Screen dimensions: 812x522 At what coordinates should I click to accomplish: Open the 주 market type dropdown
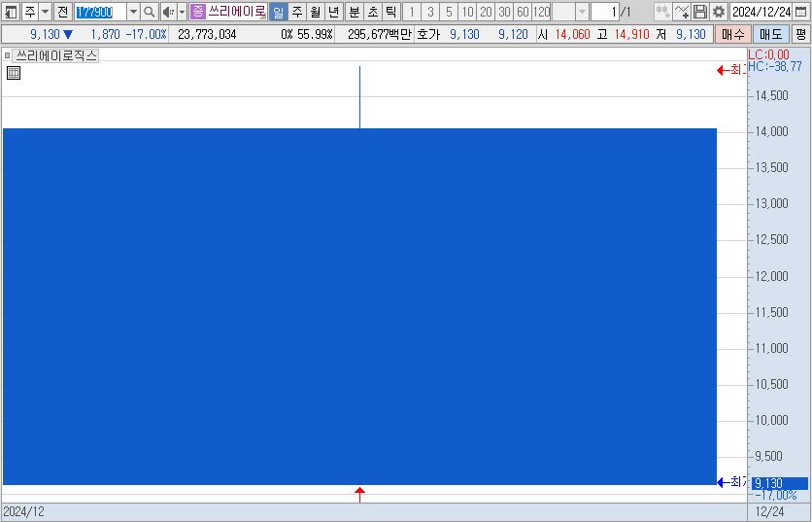tap(45, 12)
